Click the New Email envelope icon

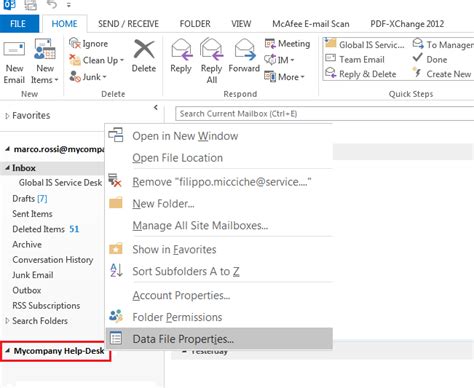[x=14, y=50]
